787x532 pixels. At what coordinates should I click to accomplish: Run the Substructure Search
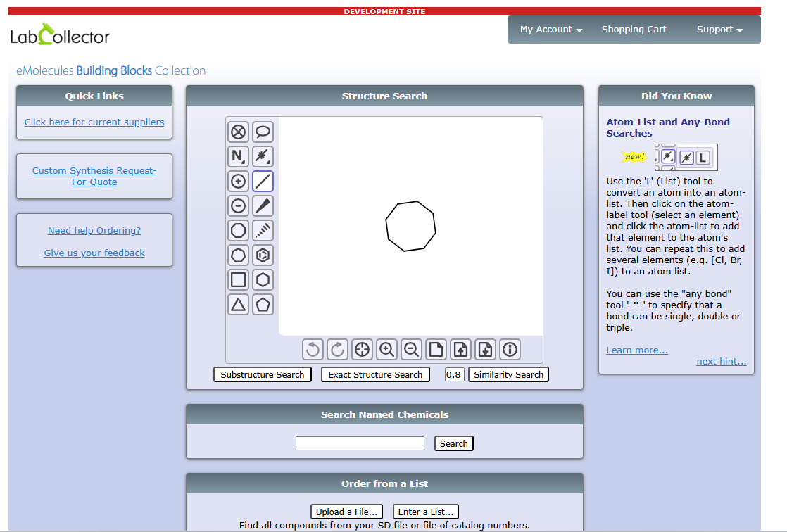(263, 375)
